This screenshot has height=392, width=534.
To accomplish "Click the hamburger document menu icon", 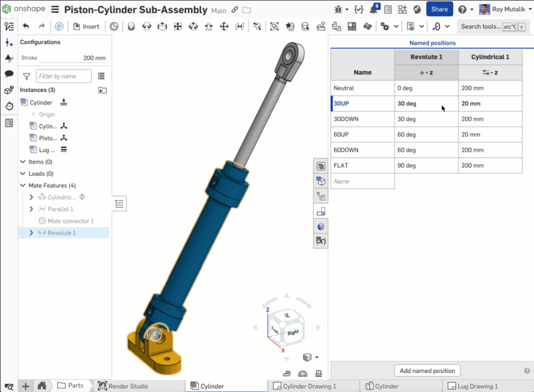I will 55,10.
